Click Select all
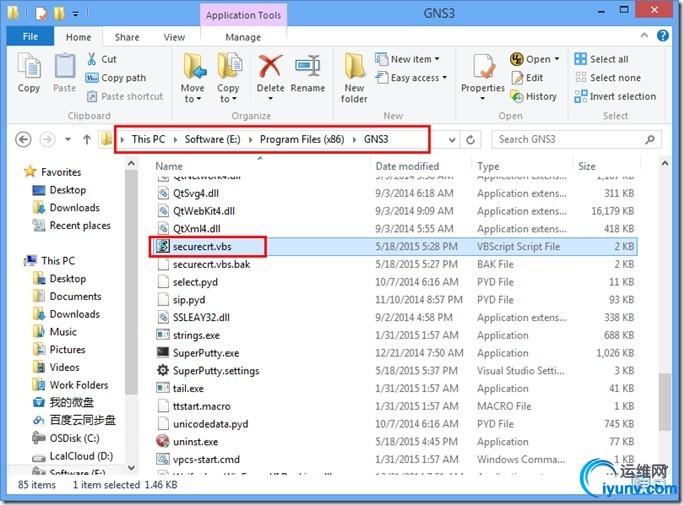This screenshot has height=505, width=683. 601,59
